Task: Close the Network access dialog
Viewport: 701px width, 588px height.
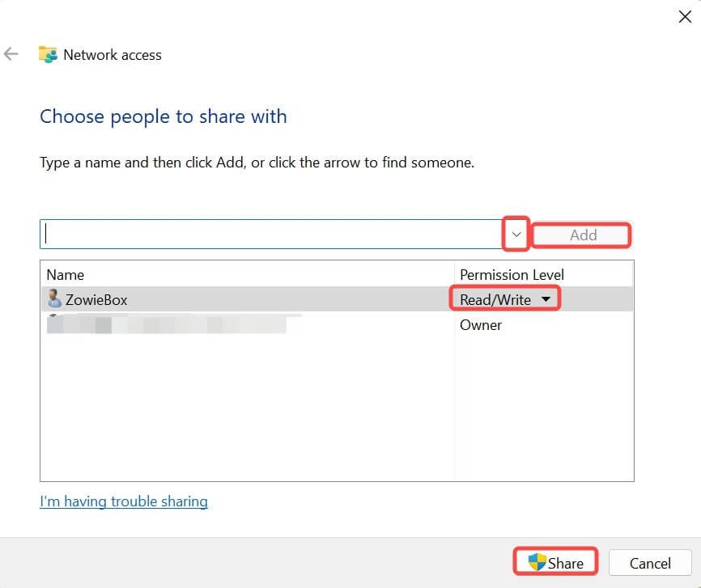Action: [x=684, y=17]
